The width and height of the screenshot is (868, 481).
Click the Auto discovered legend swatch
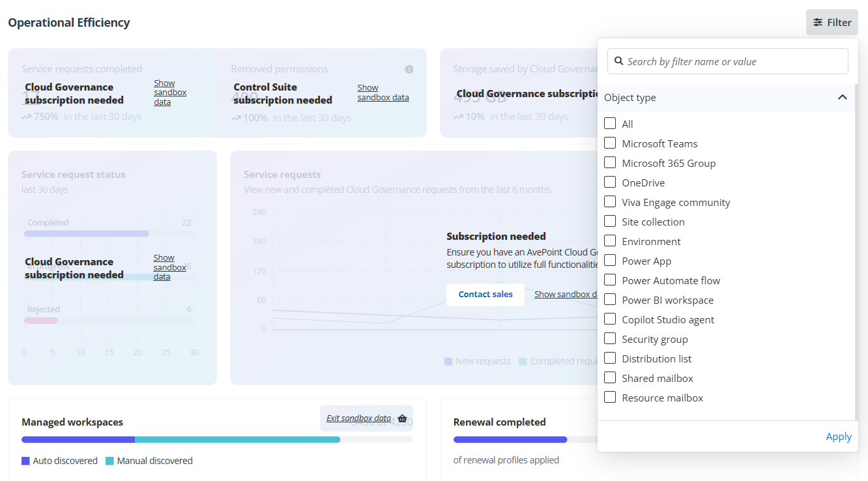click(x=26, y=461)
